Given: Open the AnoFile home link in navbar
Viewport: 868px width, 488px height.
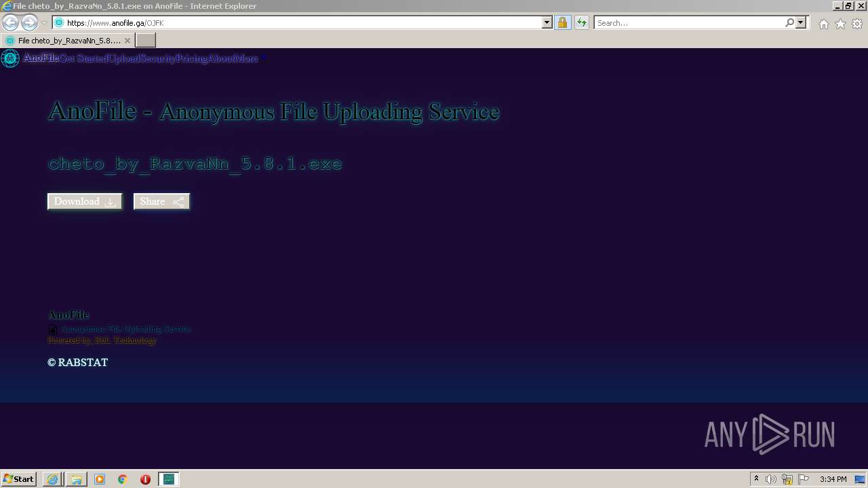Looking at the screenshot, I should pyautogui.click(x=41, y=58).
